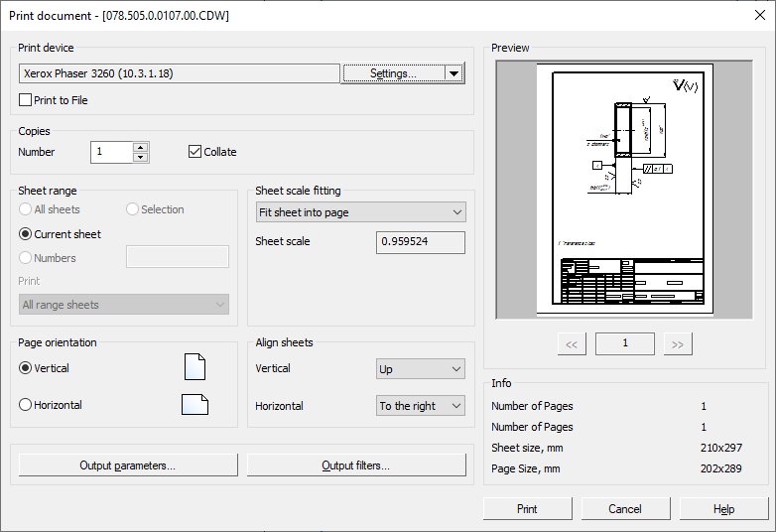
Task: Click the drawing preview thumbnail
Action: 624,191
